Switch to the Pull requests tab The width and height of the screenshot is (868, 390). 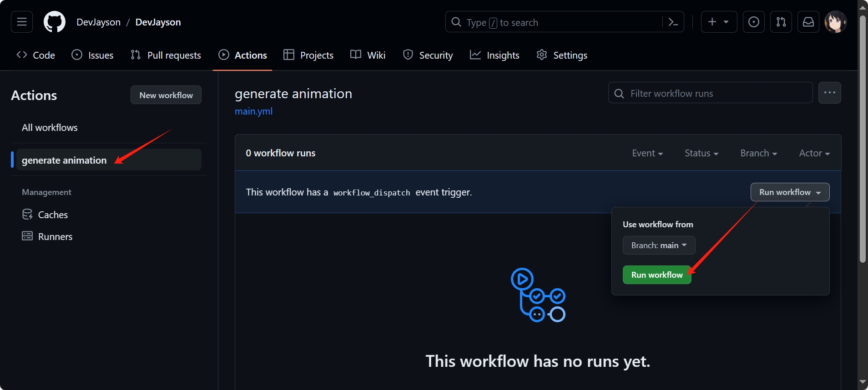click(166, 55)
